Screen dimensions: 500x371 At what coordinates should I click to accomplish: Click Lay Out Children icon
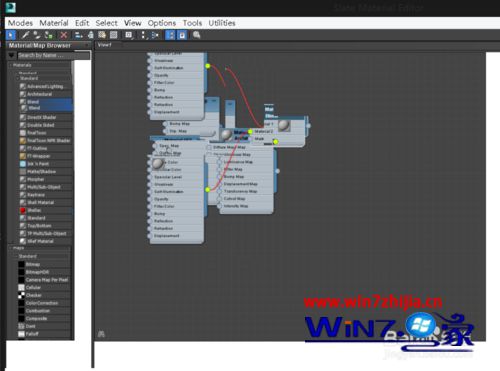click(155, 35)
